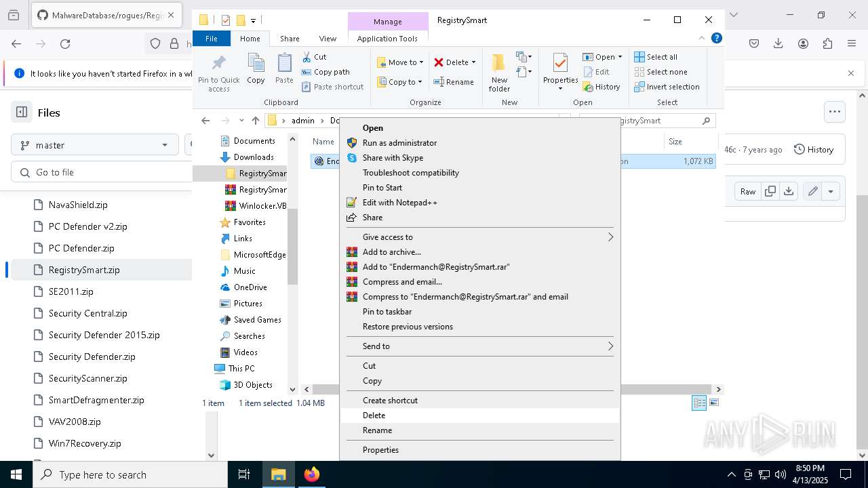Click the Paste icon in ribbon

point(284,64)
